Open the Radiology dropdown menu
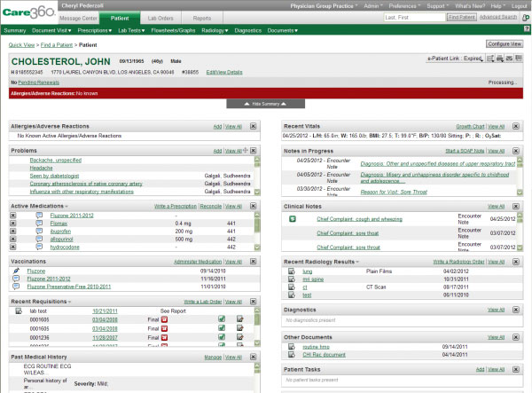Viewport: 532px width, 393px height. pyautogui.click(x=215, y=30)
